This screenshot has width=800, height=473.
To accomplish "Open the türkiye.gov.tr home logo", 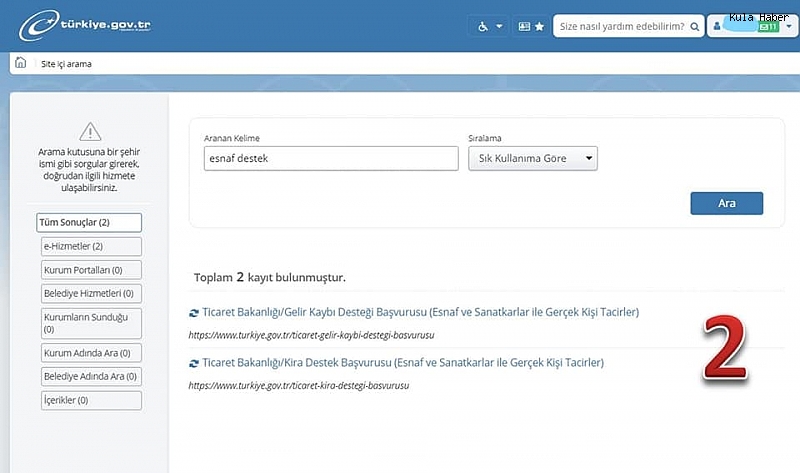I will point(85,25).
